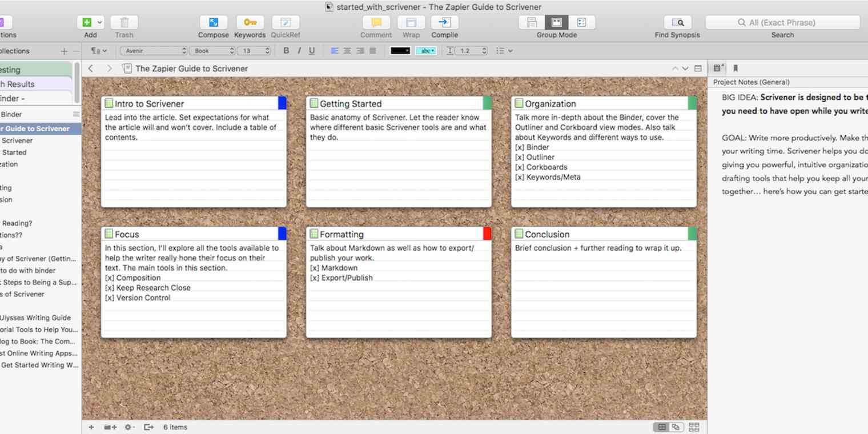Open the Avenir font dropdown
868x434 pixels.
click(154, 50)
